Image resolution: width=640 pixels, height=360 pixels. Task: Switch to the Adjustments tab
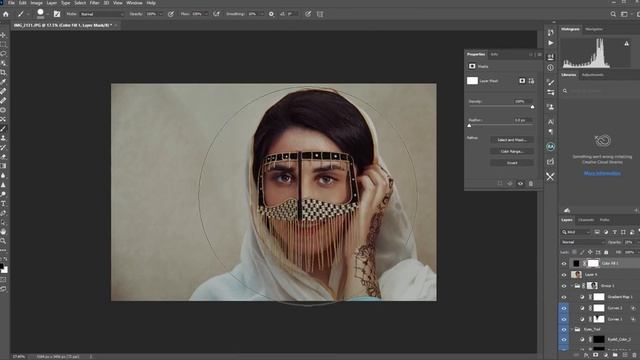(593, 75)
